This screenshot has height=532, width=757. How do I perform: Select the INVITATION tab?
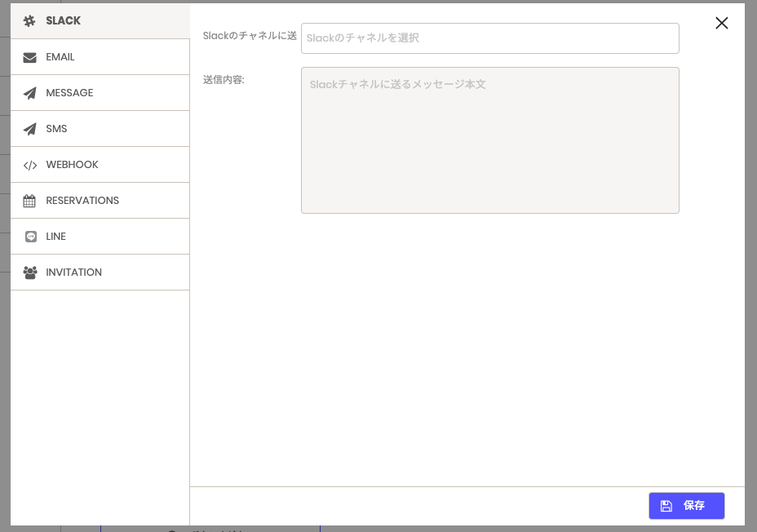100,273
